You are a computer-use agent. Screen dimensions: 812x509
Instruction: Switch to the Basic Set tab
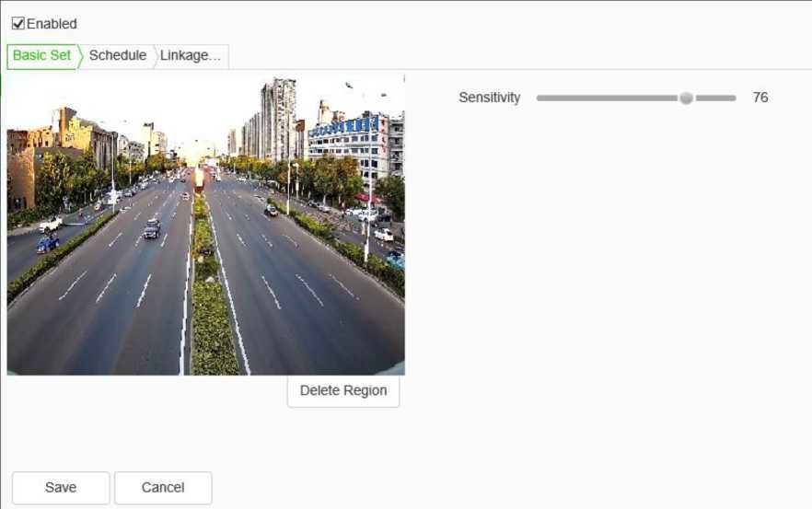[41, 55]
